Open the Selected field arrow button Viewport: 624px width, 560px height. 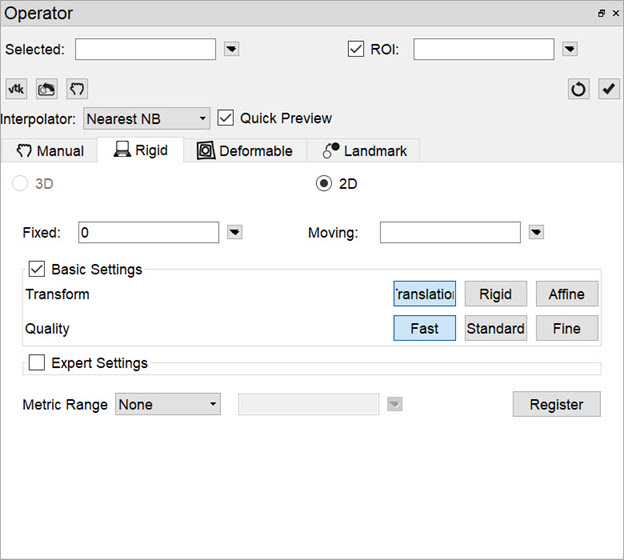point(231,49)
